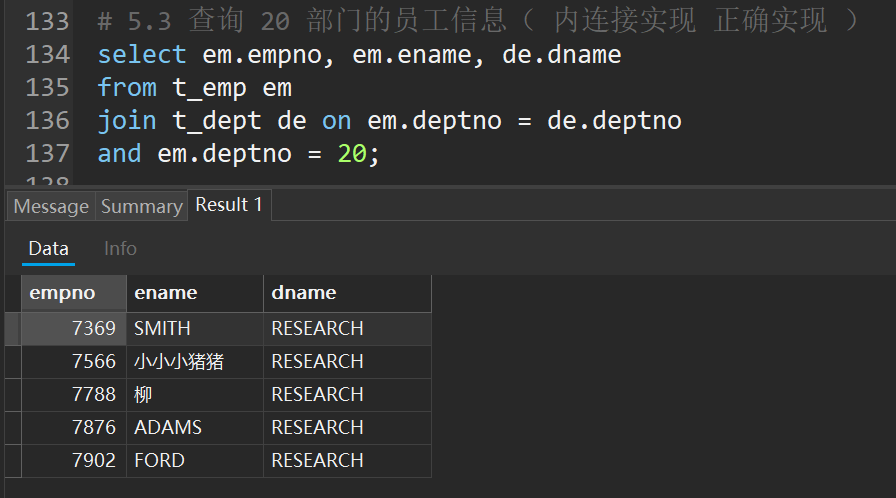
Task: Select cell with empno 7369
Action: tap(74, 328)
